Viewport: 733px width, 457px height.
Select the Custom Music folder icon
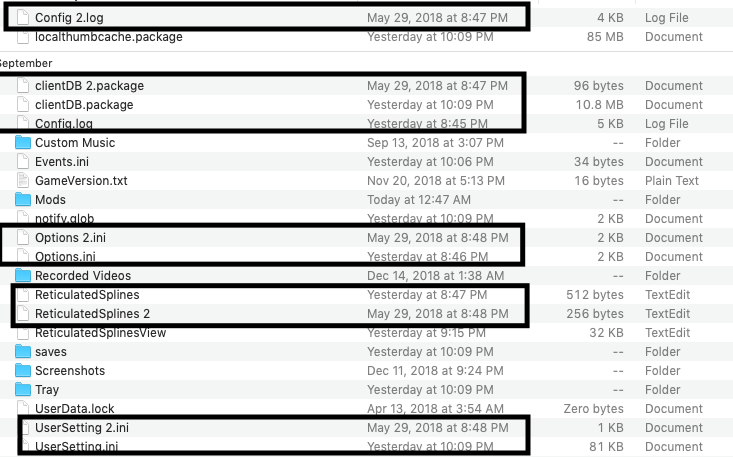click(23, 143)
